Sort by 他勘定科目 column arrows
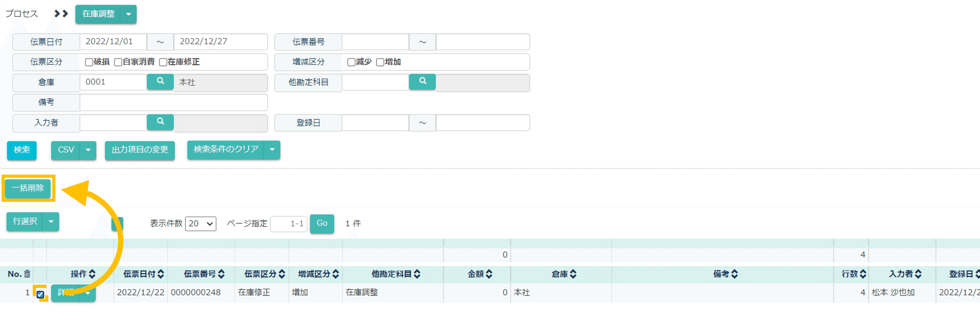Viewport: 980px width, 320px height. (x=417, y=274)
